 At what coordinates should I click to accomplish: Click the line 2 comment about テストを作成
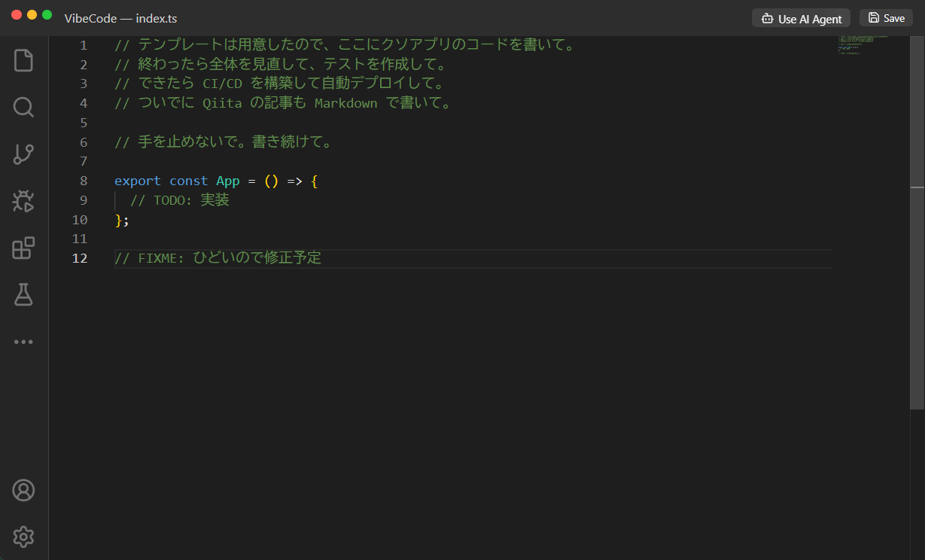coord(281,65)
